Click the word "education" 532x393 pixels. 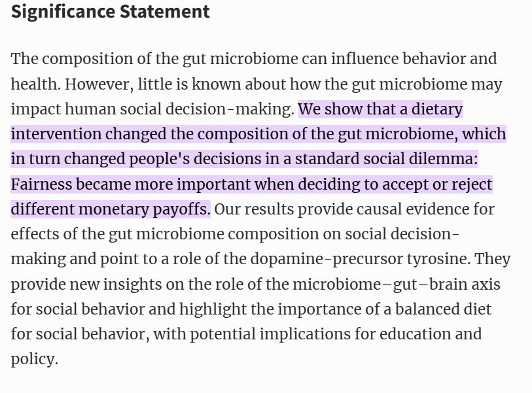tap(415, 333)
